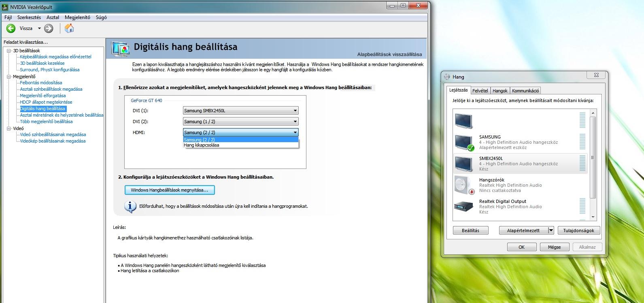
Task: Open Surround, PhysX konfigurálása
Action: coord(49,70)
